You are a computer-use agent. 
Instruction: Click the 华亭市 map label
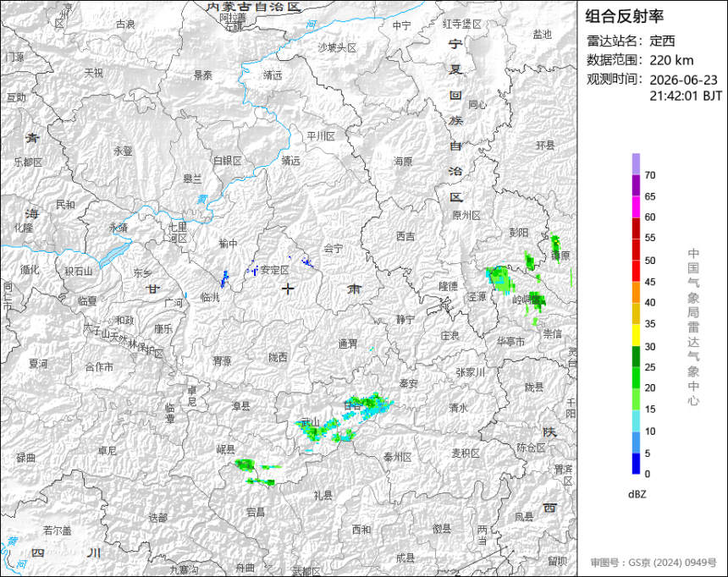[x=510, y=342]
